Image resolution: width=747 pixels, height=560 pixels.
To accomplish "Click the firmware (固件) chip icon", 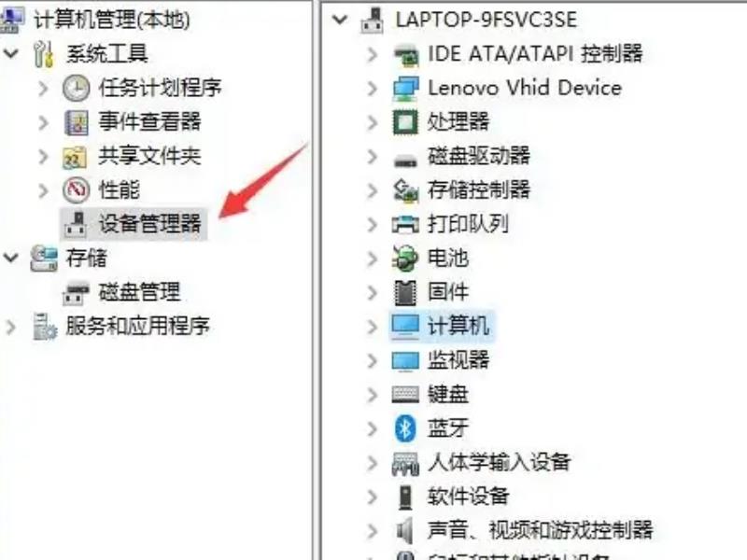I will 405,292.
